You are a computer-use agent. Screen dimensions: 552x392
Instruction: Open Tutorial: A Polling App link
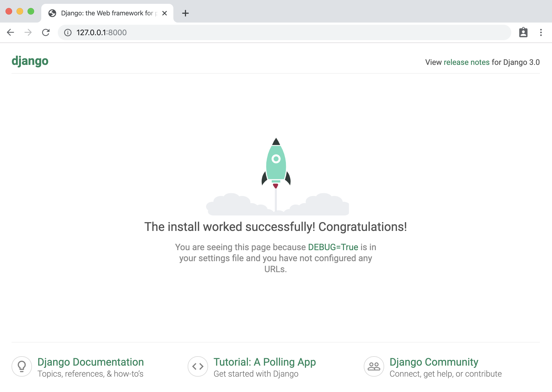coord(265,362)
